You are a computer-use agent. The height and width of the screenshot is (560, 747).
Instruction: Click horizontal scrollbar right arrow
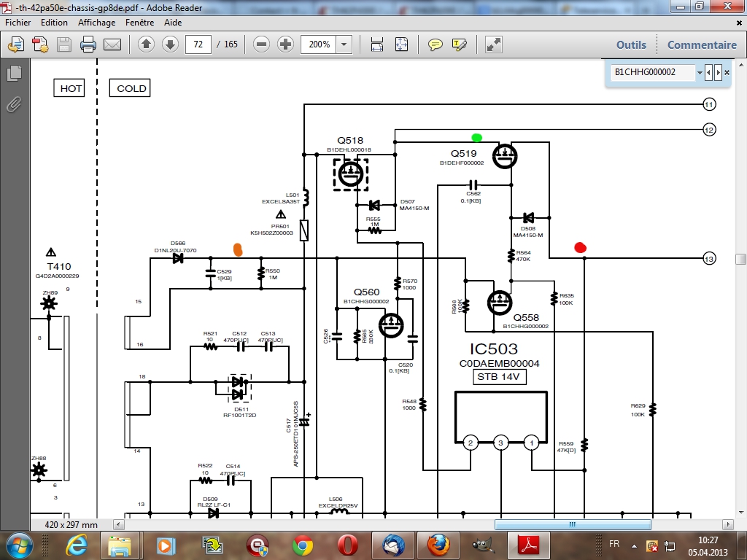pos(727,524)
